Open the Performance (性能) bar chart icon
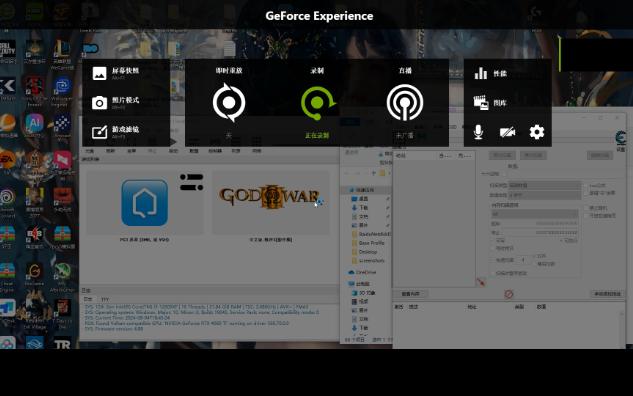The image size is (633, 396). [480, 73]
